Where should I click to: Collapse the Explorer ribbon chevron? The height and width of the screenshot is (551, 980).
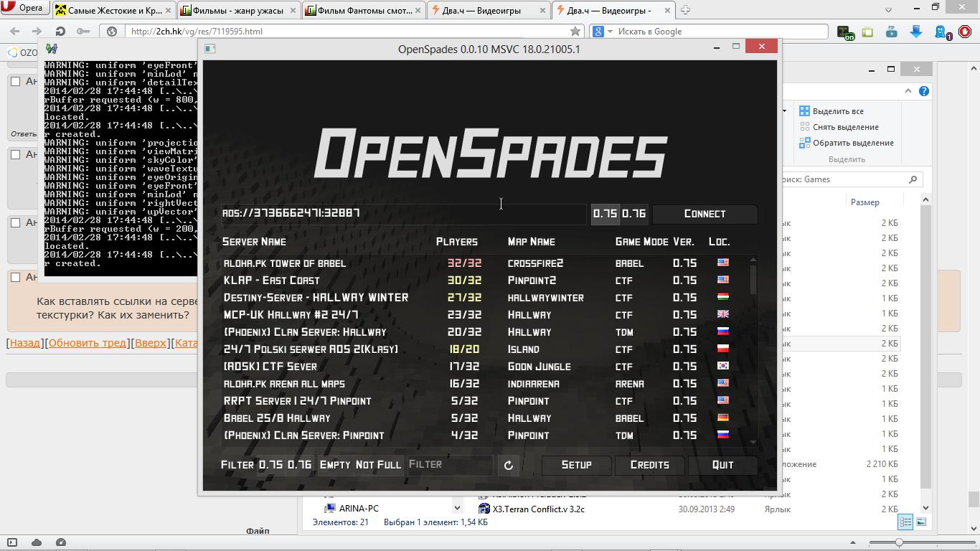[x=908, y=91]
